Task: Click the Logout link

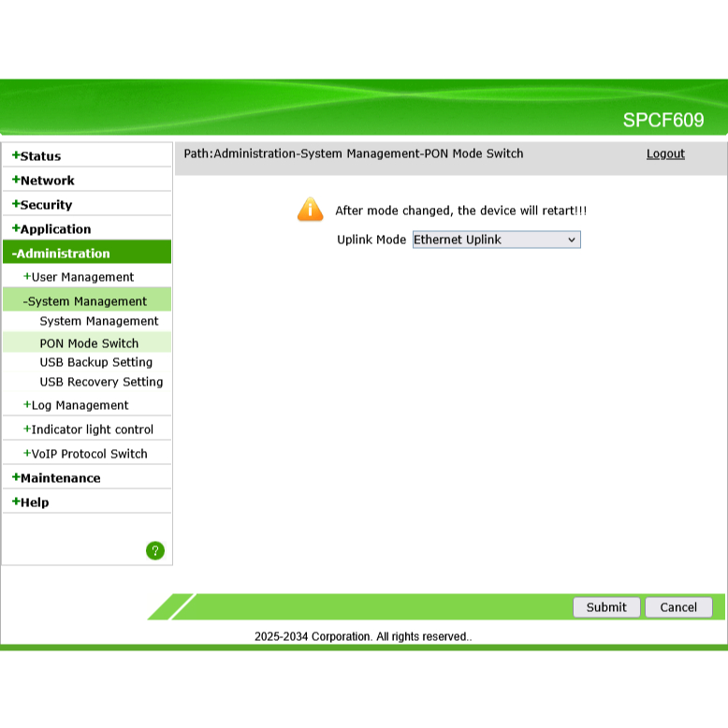Action: [x=665, y=153]
